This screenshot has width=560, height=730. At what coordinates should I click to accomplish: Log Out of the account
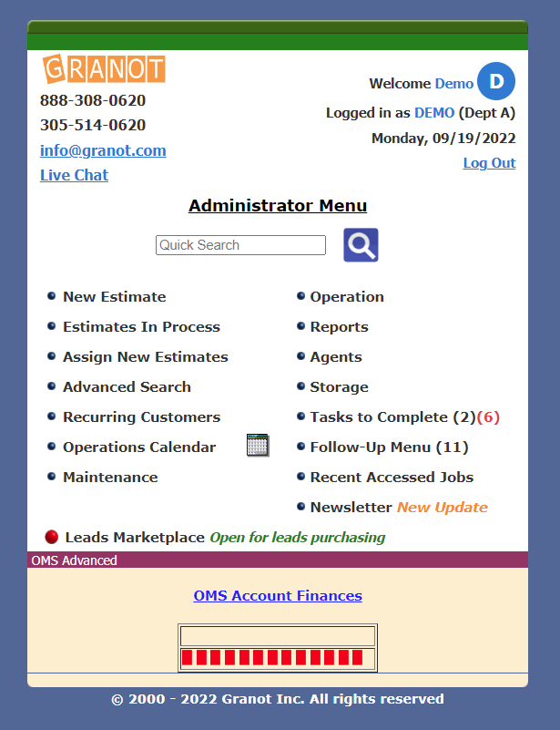click(x=489, y=163)
